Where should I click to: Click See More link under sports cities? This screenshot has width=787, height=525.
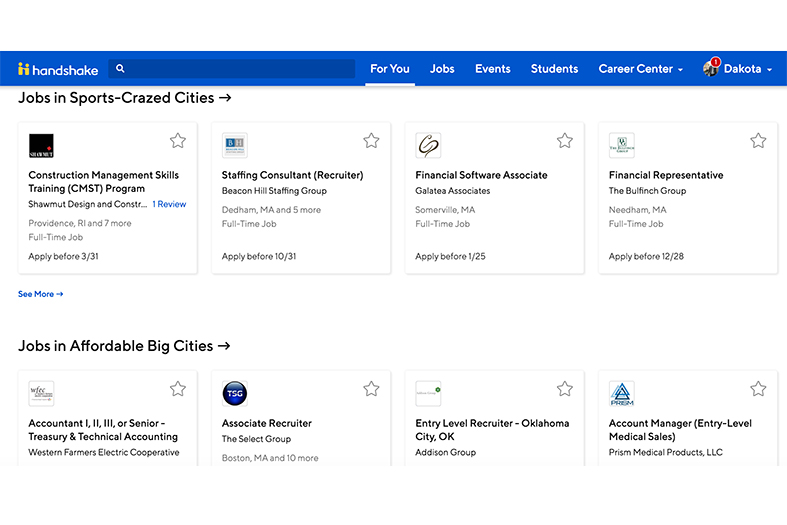pos(41,294)
